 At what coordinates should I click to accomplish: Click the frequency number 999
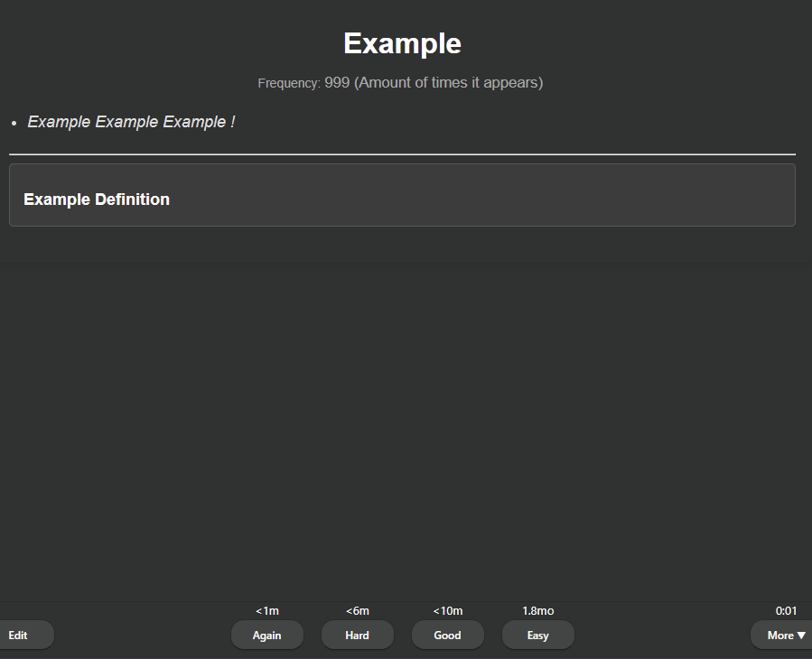[x=337, y=82]
